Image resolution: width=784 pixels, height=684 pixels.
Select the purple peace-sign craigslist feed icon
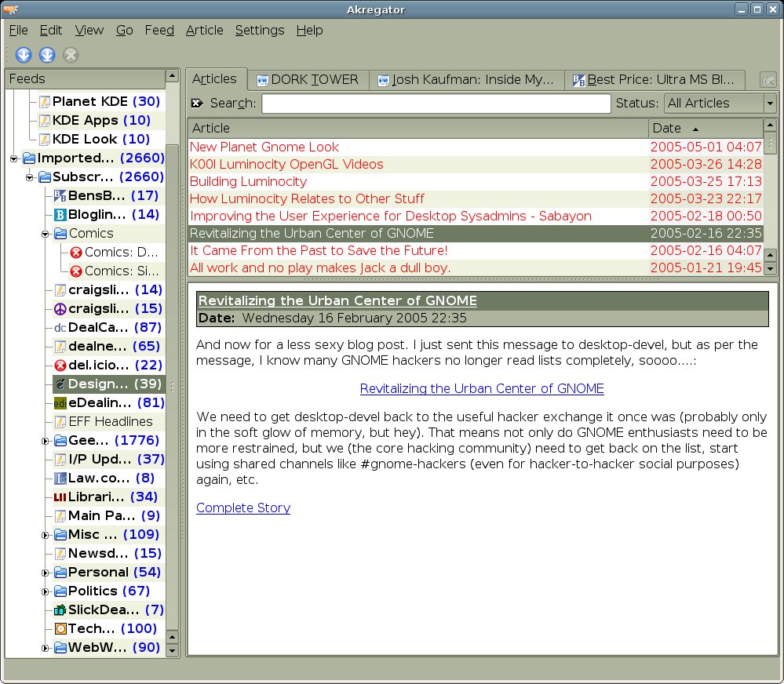(60, 309)
